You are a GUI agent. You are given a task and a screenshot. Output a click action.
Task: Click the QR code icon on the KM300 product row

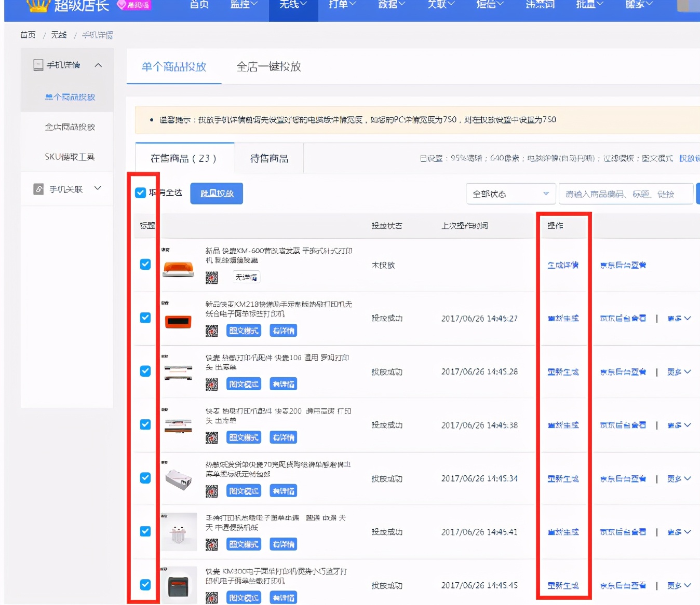211,598
